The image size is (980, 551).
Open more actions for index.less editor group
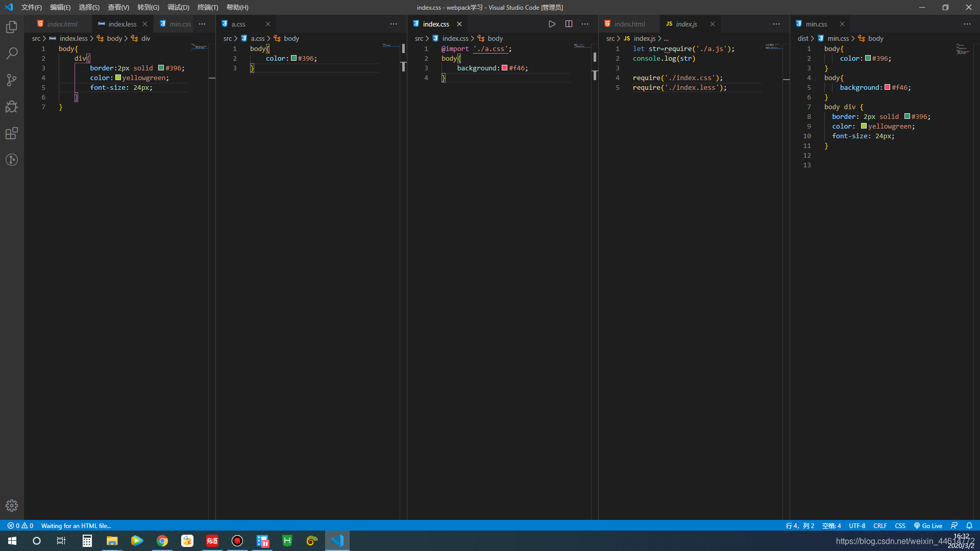point(202,24)
